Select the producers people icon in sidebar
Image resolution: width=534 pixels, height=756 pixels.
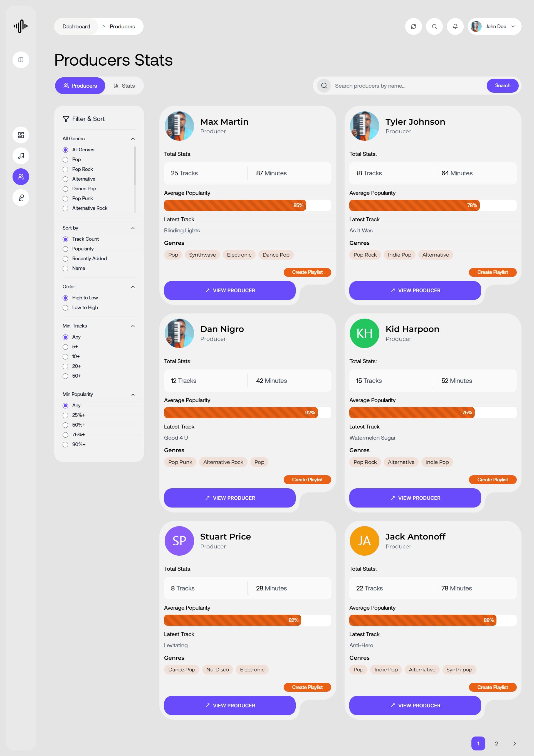pos(21,177)
